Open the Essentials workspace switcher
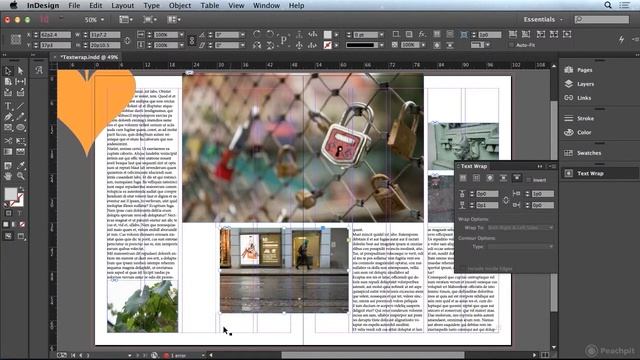 [x=543, y=20]
